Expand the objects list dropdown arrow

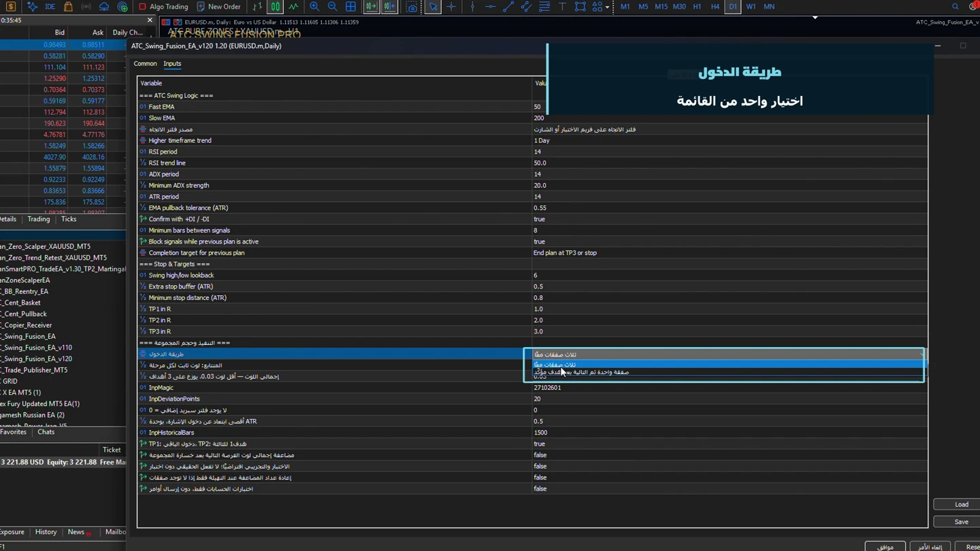(607, 7)
